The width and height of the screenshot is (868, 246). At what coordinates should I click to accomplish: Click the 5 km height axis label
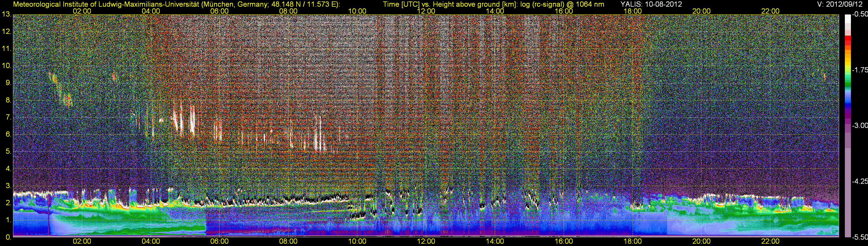pyautogui.click(x=8, y=152)
